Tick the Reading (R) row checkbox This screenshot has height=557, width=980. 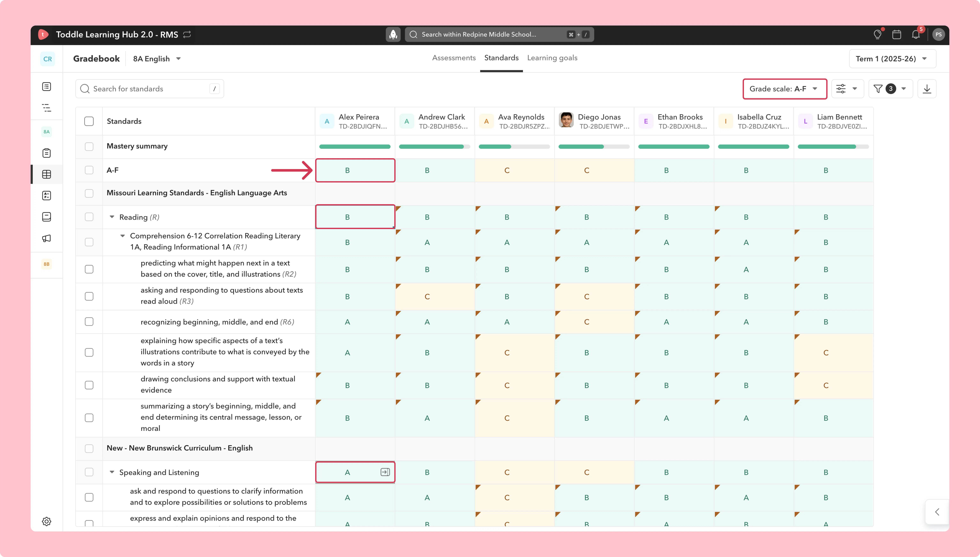[89, 217]
